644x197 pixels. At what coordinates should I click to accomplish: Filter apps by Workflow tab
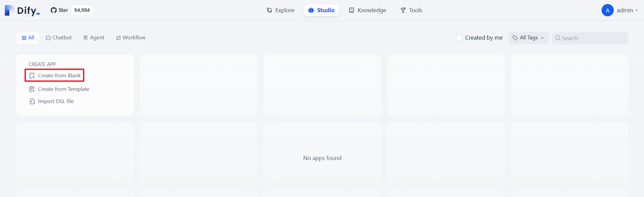click(x=131, y=38)
